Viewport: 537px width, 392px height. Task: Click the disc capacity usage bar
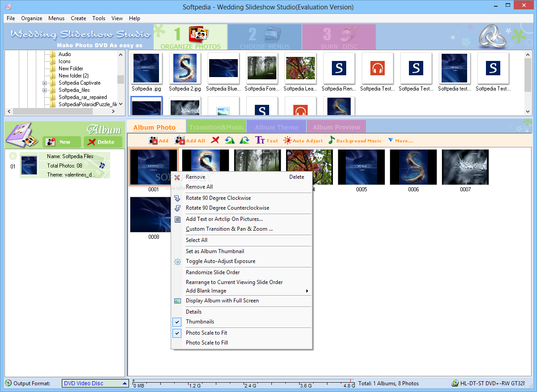(x=244, y=383)
